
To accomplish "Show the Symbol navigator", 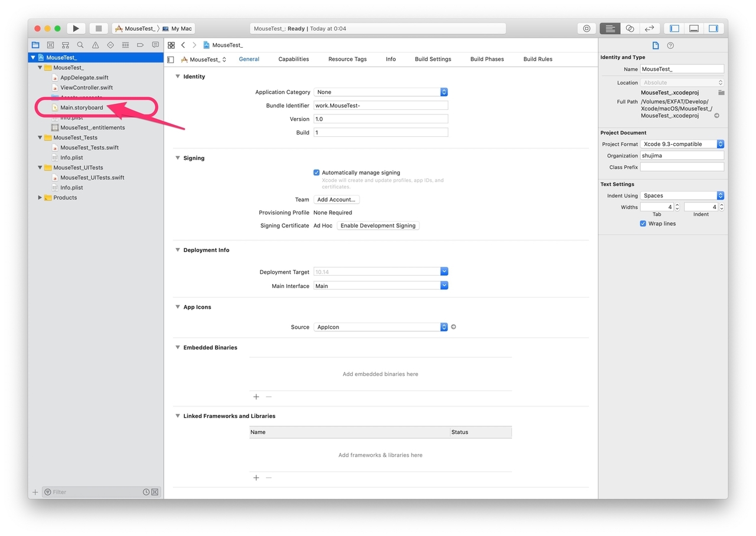I will (66, 45).
